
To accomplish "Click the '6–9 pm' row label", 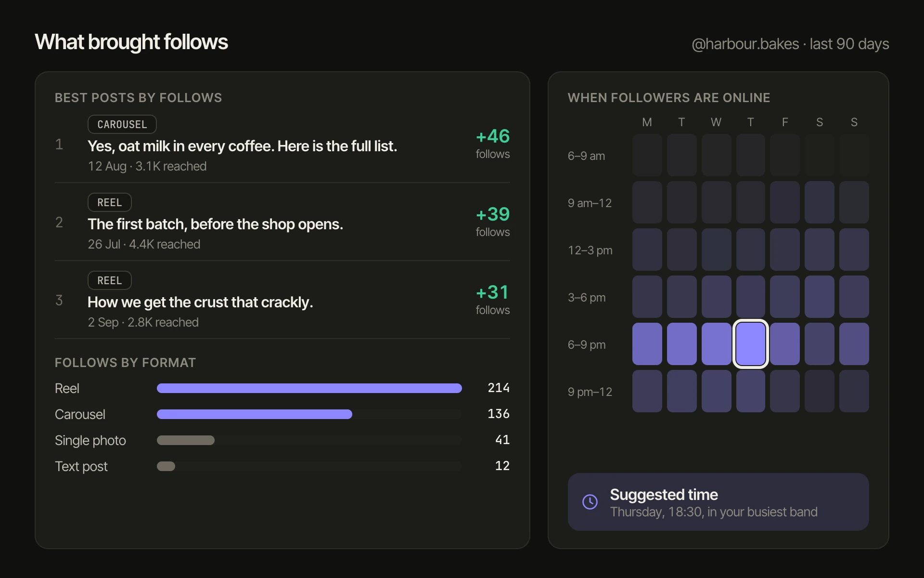I will point(587,345).
